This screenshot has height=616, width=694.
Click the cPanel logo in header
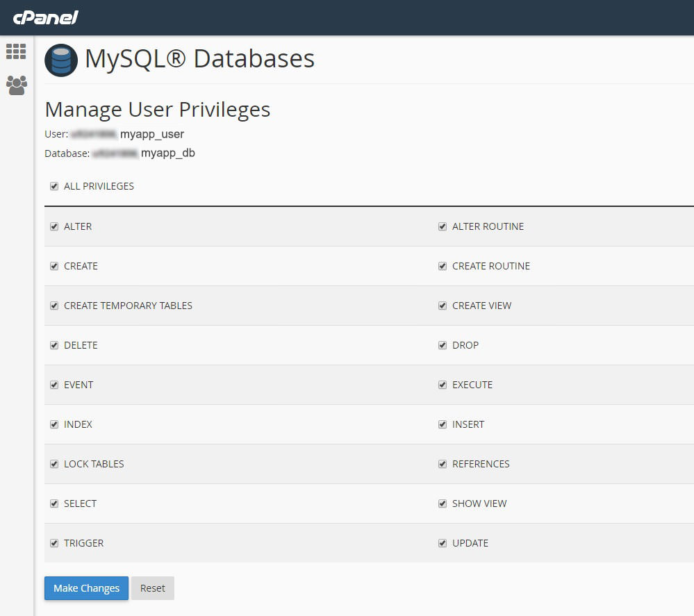[x=46, y=17]
